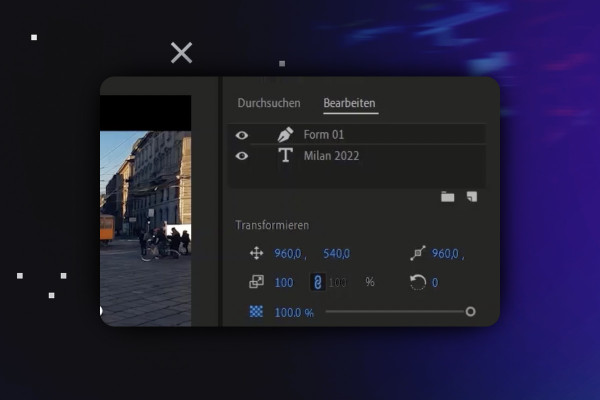Select the Form 01 layer name
600x400 pixels.
pos(324,135)
